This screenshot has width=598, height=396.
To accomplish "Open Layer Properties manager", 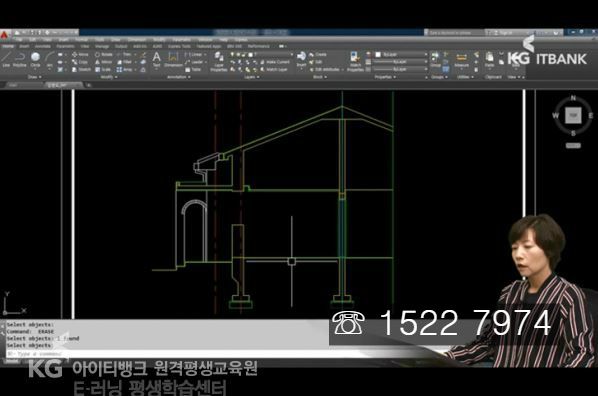I will coord(219,62).
